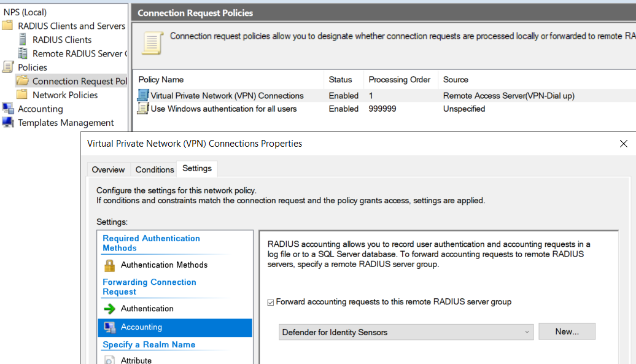Click the Policies node icon
Image resolution: width=636 pixels, height=364 pixels.
coord(7,67)
